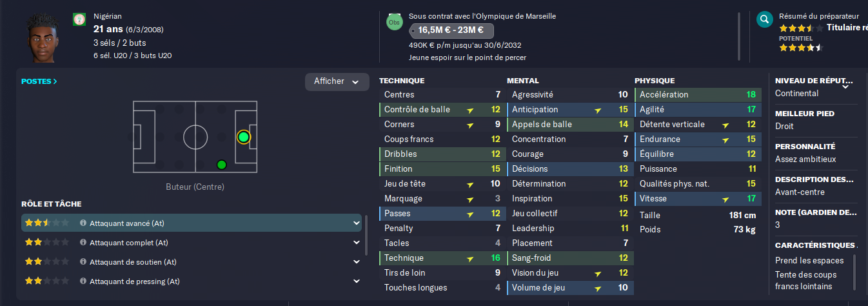Click the role list scrollbar
The image size is (868, 306).
tap(367, 236)
